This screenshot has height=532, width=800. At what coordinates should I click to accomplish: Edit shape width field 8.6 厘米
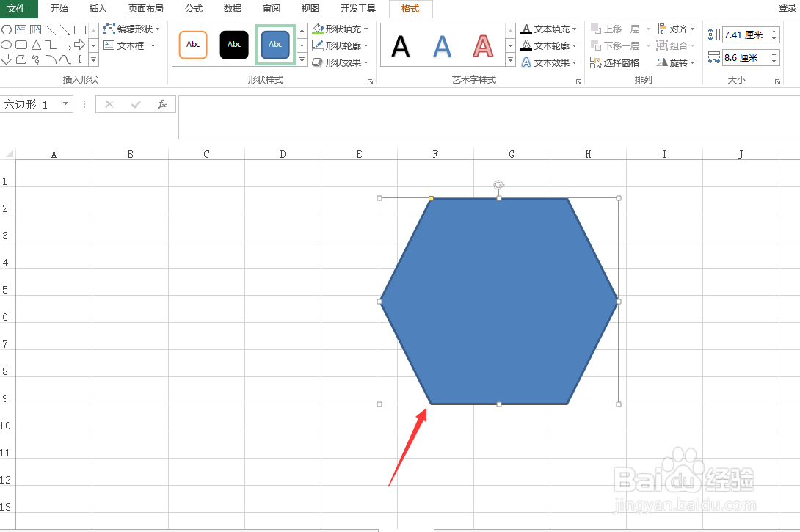(x=746, y=58)
